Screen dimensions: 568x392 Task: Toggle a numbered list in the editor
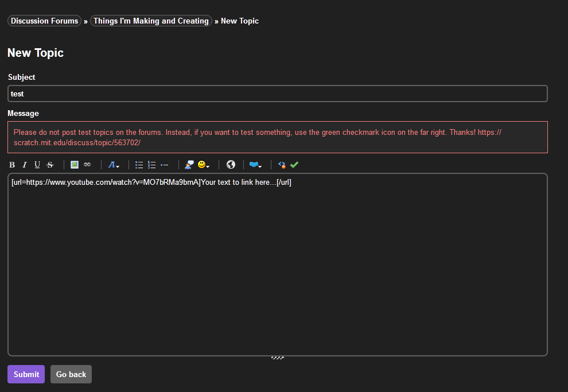(x=150, y=165)
